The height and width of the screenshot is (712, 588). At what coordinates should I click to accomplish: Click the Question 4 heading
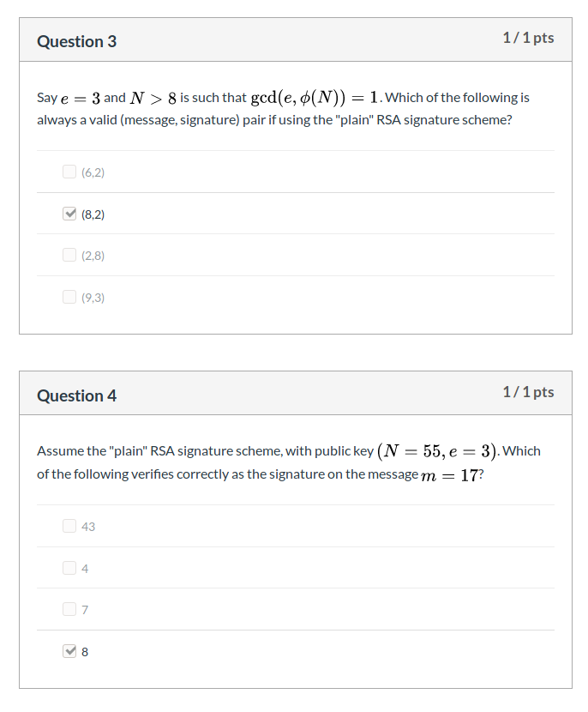pos(77,395)
